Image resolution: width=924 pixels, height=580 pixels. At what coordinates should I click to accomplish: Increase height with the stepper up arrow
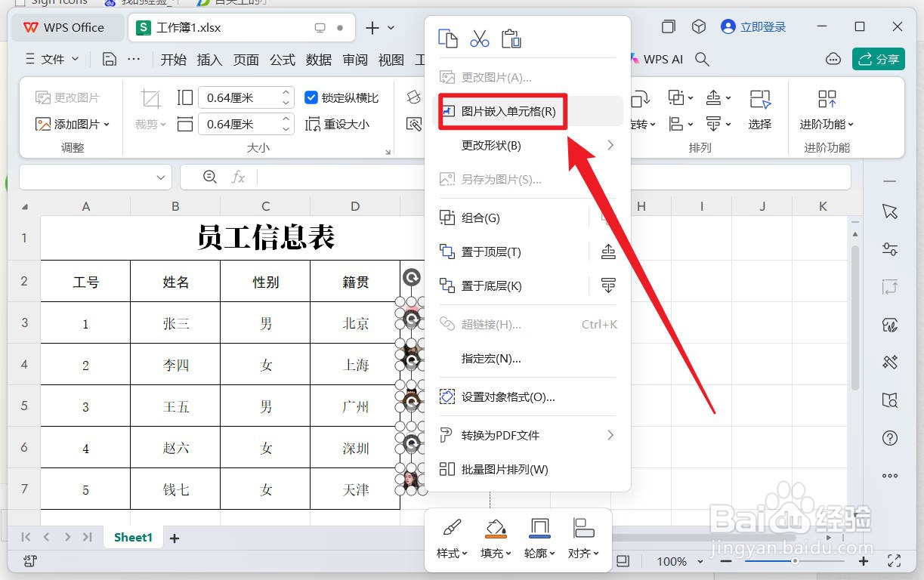(286, 93)
